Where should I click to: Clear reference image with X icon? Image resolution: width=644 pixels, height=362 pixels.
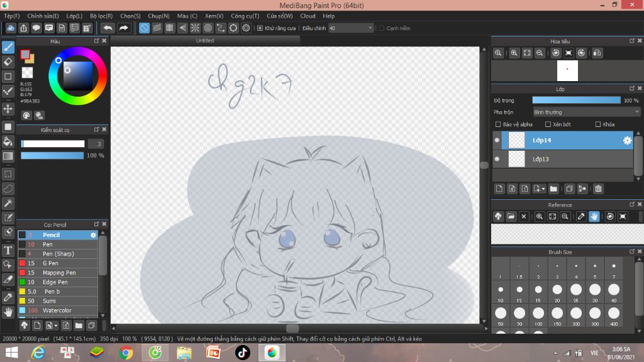(x=524, y=216)
